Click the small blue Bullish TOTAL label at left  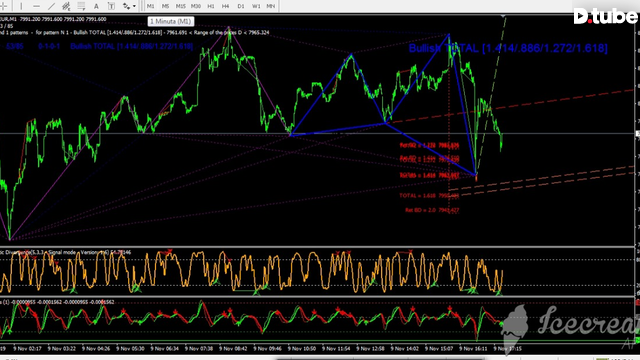(131, 46)
